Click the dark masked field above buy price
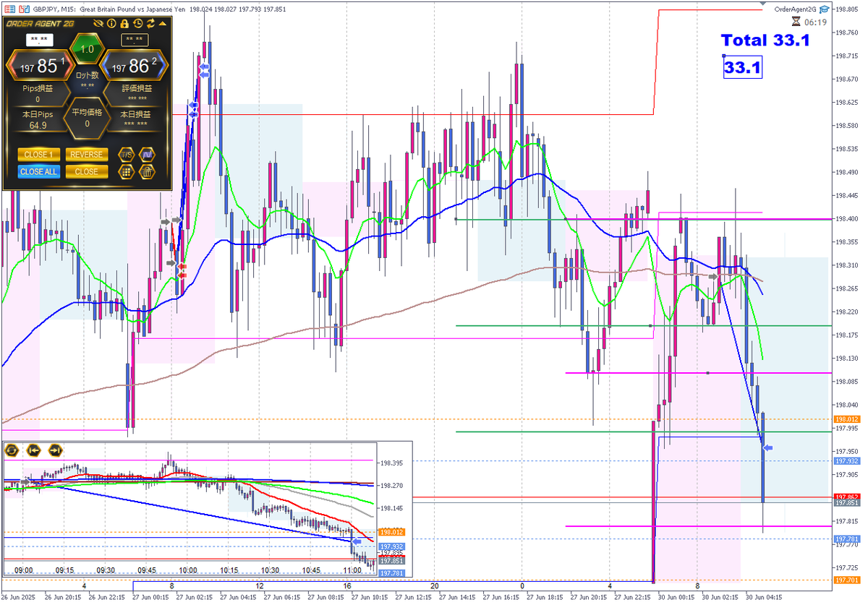Image resolution: width=868 pixels, height=605 pixels. pyautogui.click(x=135, y=40)
